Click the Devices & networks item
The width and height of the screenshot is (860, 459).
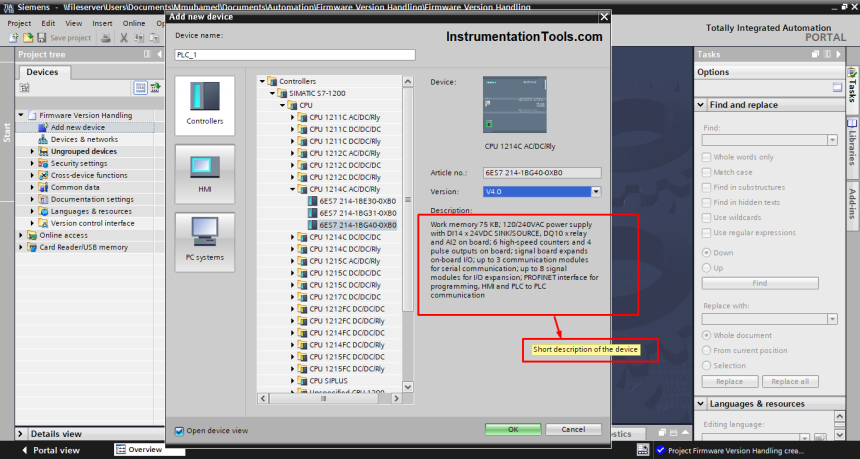(x=84, y=139)
